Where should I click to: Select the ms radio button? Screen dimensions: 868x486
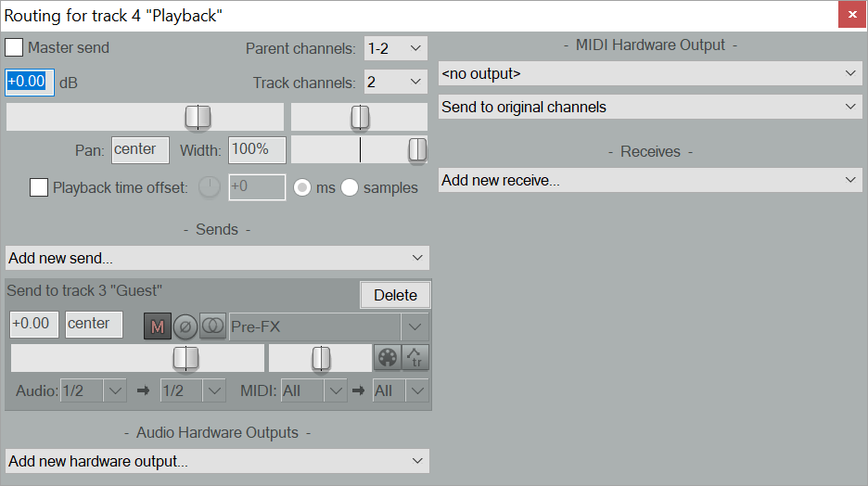(302, 187)
